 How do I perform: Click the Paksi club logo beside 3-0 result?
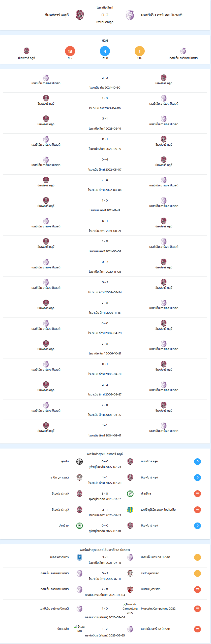[130, 494]
